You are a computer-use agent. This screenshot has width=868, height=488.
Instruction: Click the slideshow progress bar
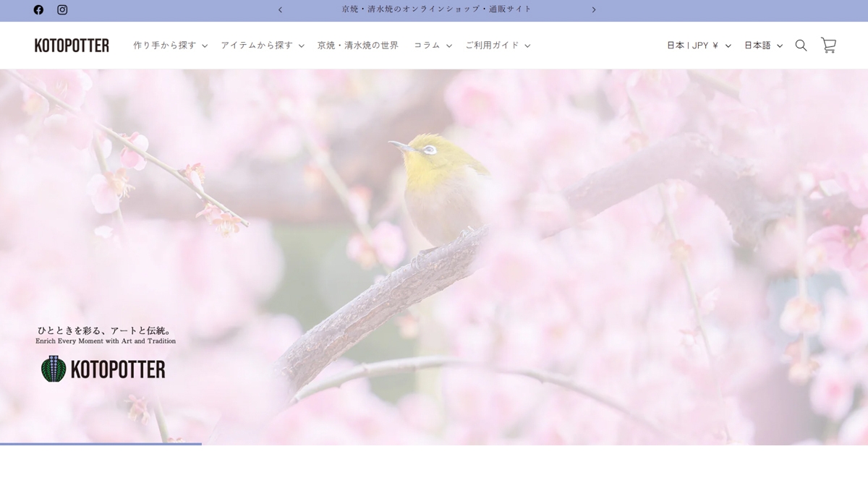pos(101,443)
